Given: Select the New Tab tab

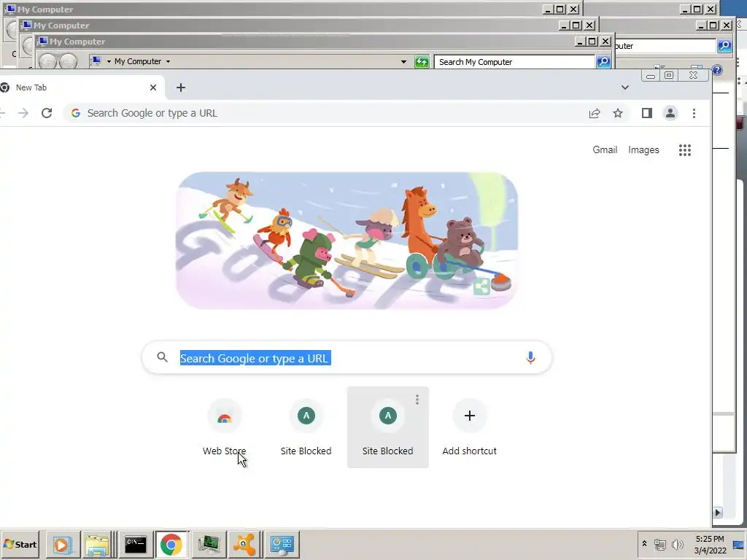Looking at the screenshot, I should click(x=81, y=87).
